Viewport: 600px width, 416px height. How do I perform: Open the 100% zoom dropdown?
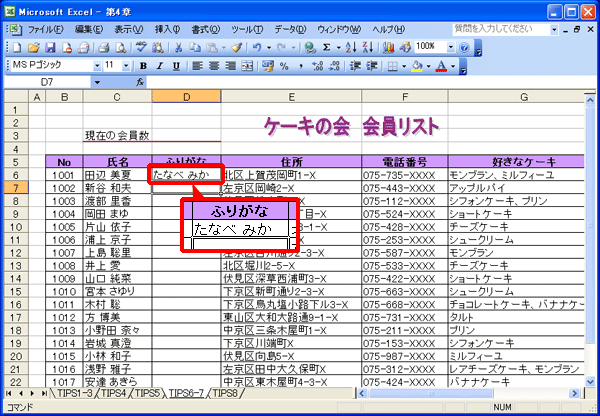[x=451, y=47]
